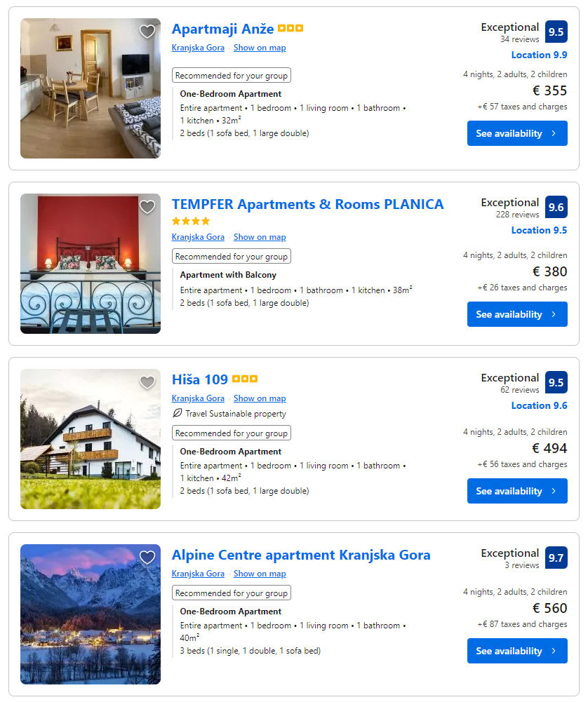Open TEMPFER Apartments & Rooms PLANICA listing
The width and height of the screenshot is (588, 702).
click(307, 204)
